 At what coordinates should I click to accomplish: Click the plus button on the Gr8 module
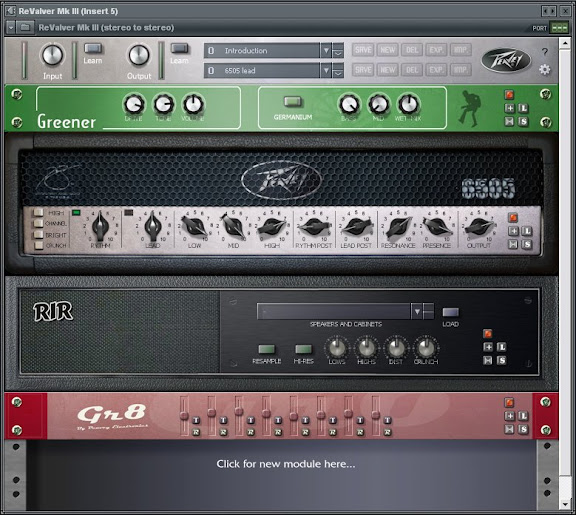point(510,415)
